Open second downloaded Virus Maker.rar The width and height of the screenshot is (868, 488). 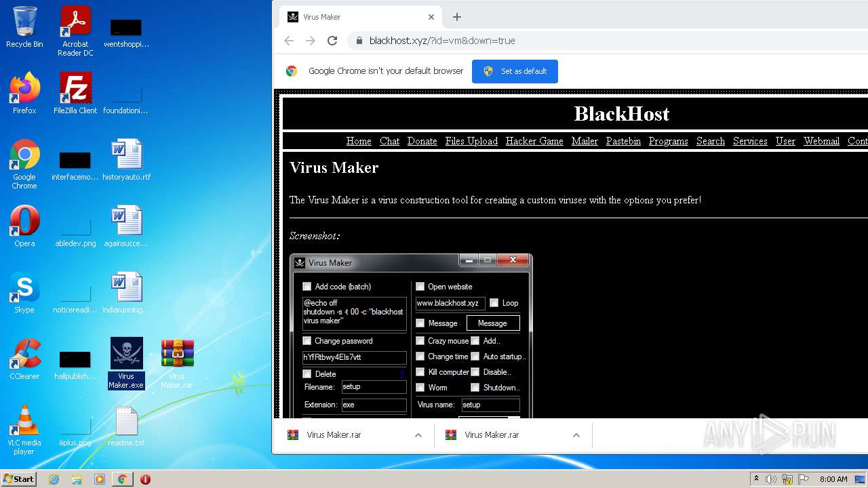pyautogui.click(x=492, y=435)
